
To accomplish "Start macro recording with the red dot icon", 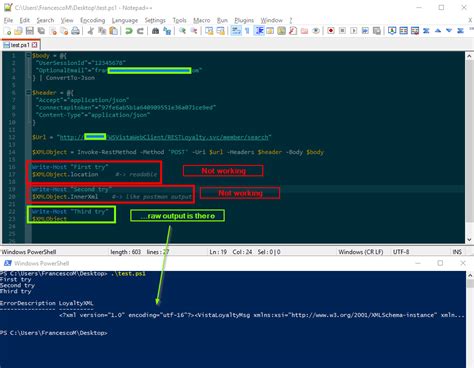I will pyautogui.click(x=331, y=31).
